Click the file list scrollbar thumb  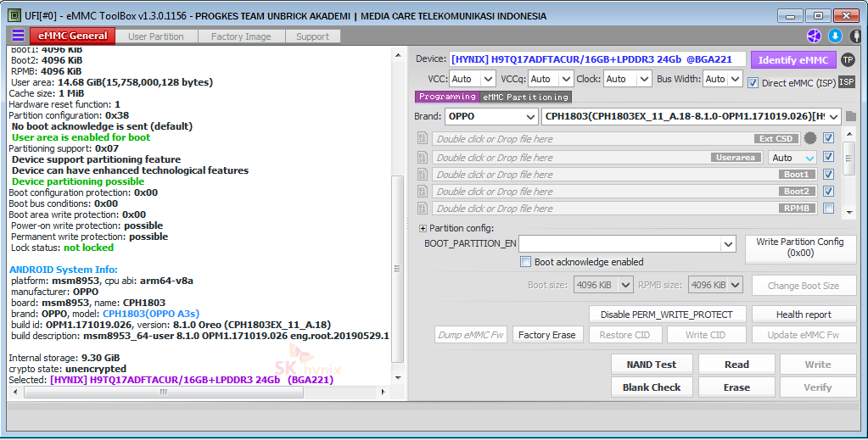[x=848, y=159]
